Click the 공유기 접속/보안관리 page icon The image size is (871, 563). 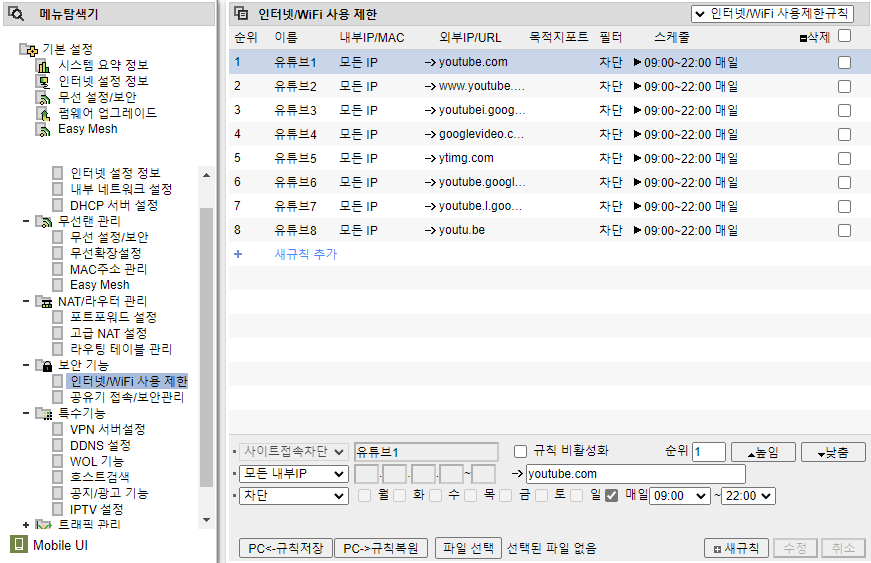(57, 397)
